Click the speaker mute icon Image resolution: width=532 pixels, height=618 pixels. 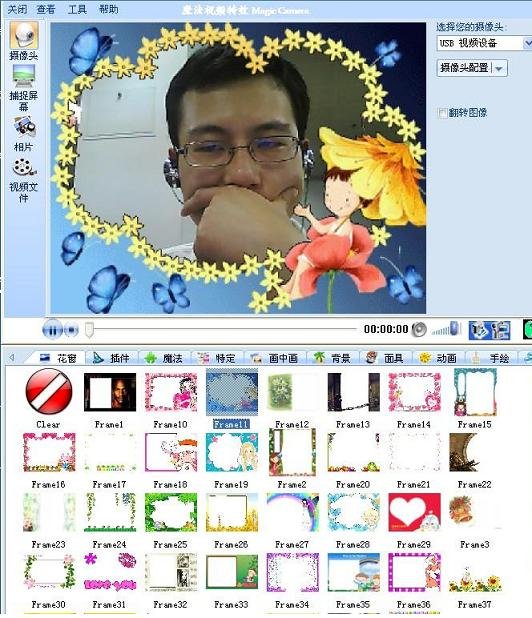click(419, 329)
